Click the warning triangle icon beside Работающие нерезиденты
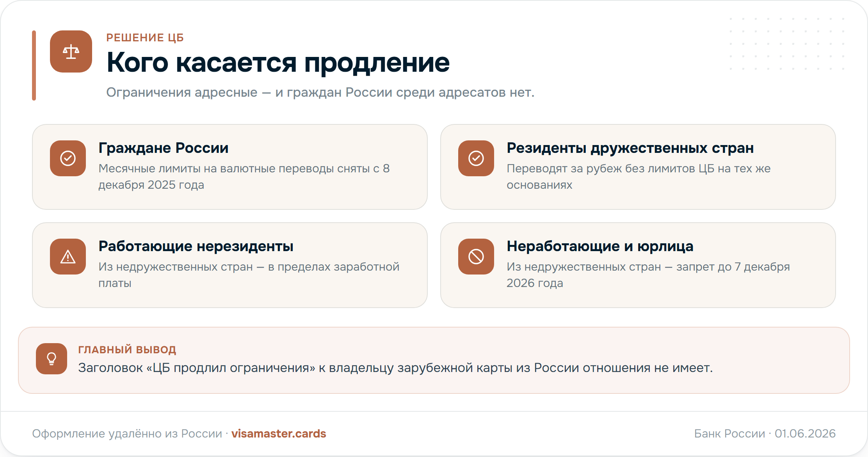This screenshot has height=457, width=868. click(68, 257)
